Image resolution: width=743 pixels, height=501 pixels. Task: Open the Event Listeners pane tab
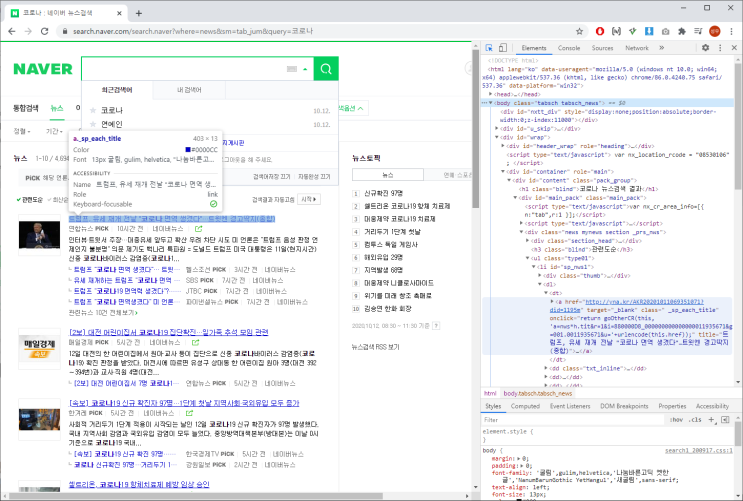570,406
